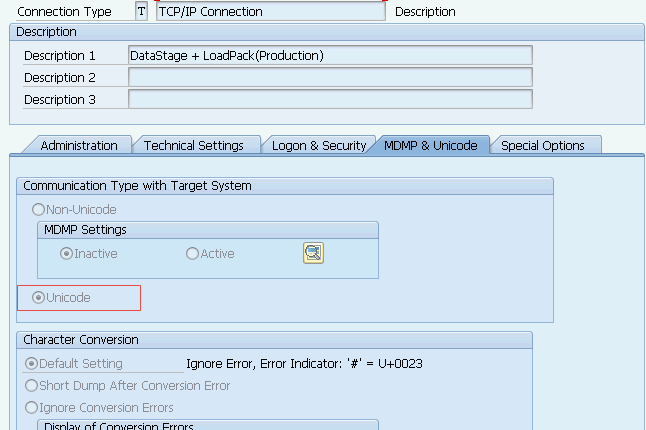Click the Description 3 input field
This screenshot has height=430, width=646.
330,99
